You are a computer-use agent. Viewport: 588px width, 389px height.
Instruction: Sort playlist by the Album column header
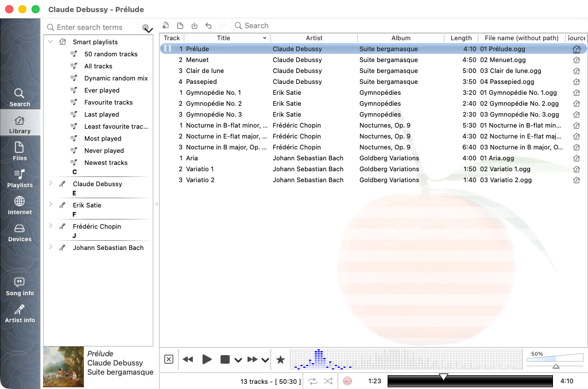pos(401,38)
